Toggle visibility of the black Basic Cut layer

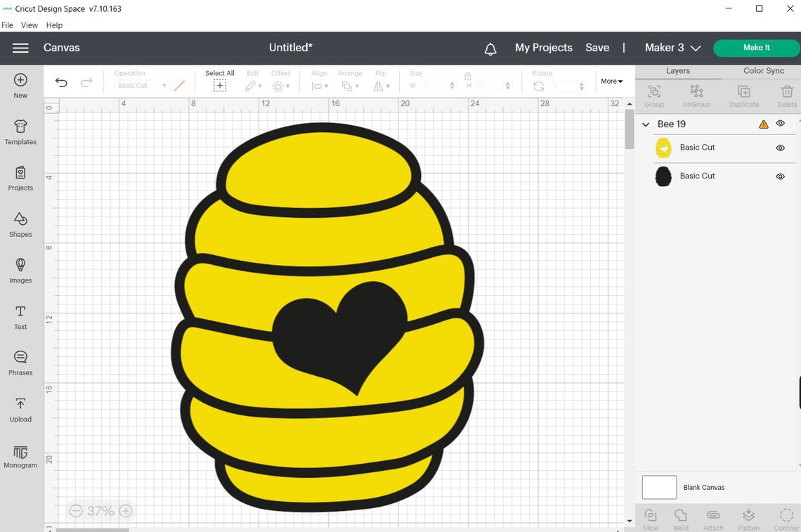780,176
